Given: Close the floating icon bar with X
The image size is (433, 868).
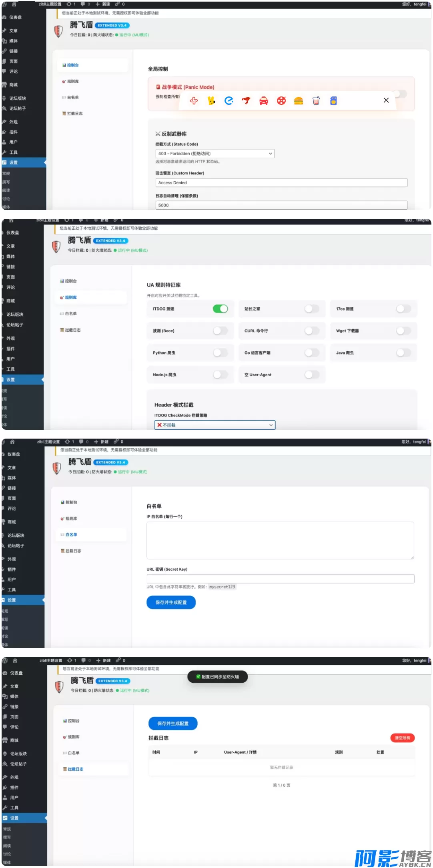Looking at the screenshot, I should tap(386, 100).
